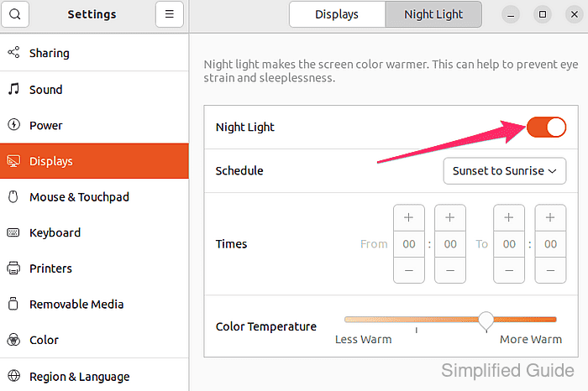Open Printers via the printer icon
The image size is (588, 391).
pyautogui.click(x=13, y=268)
